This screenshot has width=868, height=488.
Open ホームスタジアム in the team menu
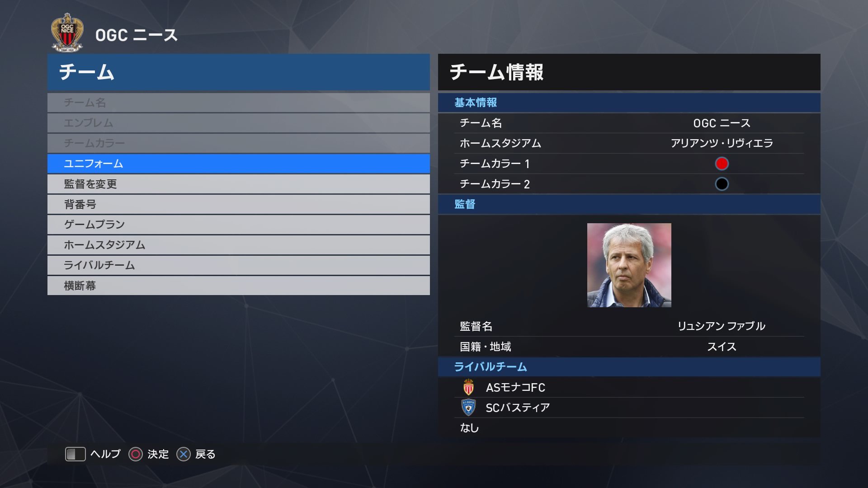coord(239,245)
